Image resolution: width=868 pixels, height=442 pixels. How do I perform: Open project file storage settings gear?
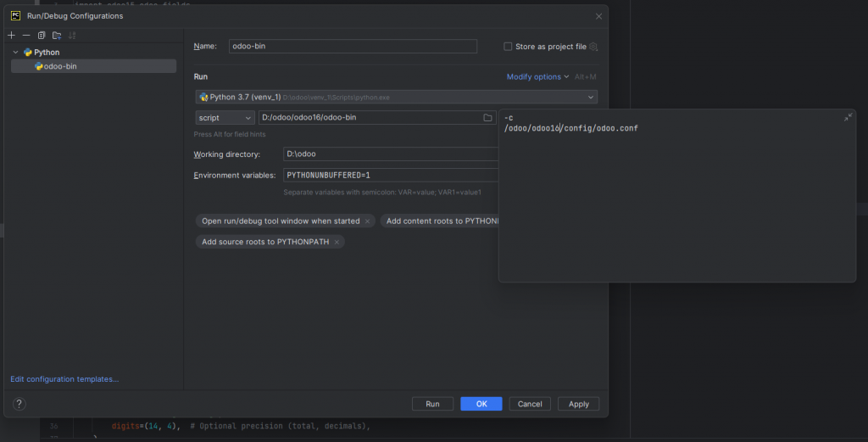click(593, 47)
